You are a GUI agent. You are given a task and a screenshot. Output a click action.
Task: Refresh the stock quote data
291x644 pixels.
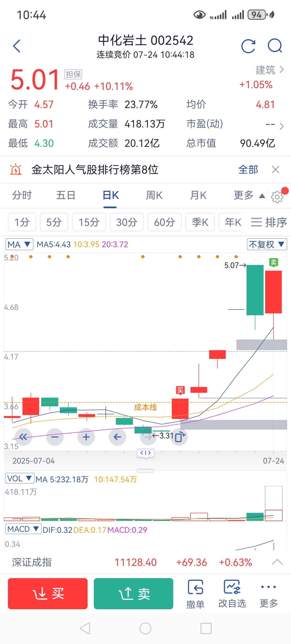click(248, 46)
